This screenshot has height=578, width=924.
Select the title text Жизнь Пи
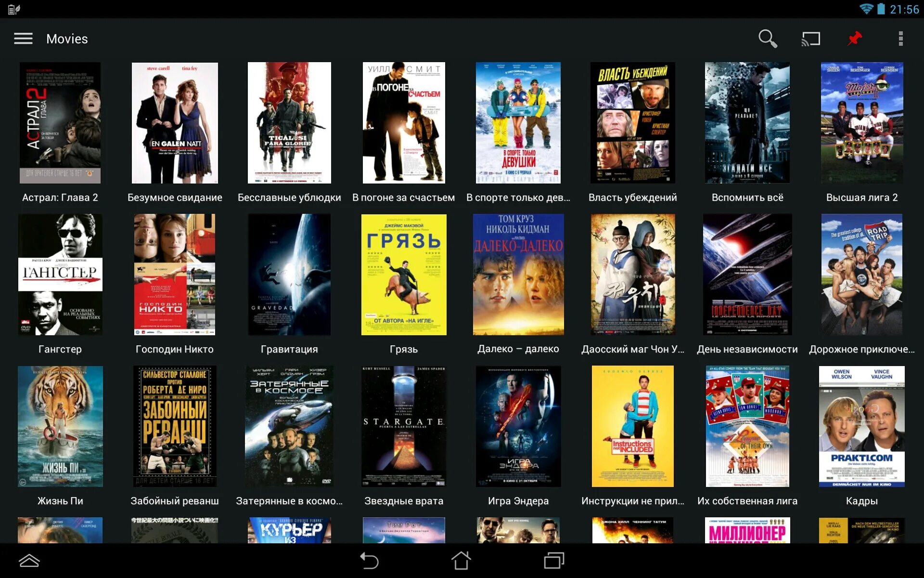click(60, 501)
